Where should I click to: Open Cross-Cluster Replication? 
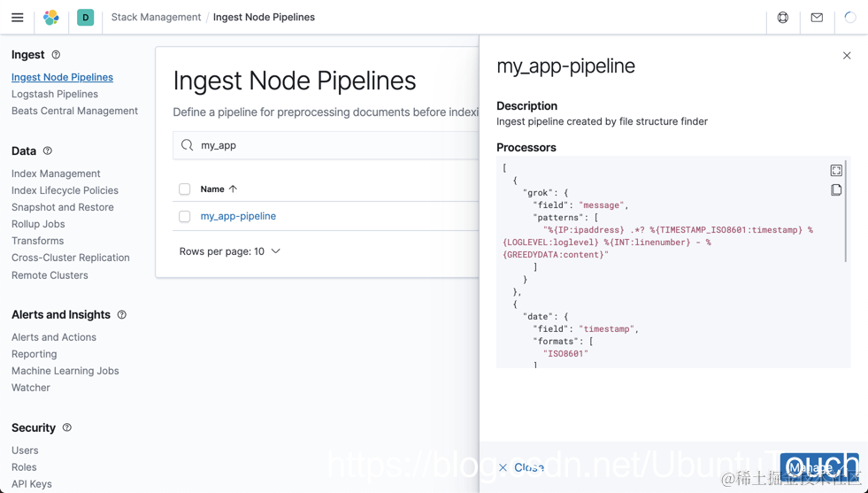tap(70, 258)
